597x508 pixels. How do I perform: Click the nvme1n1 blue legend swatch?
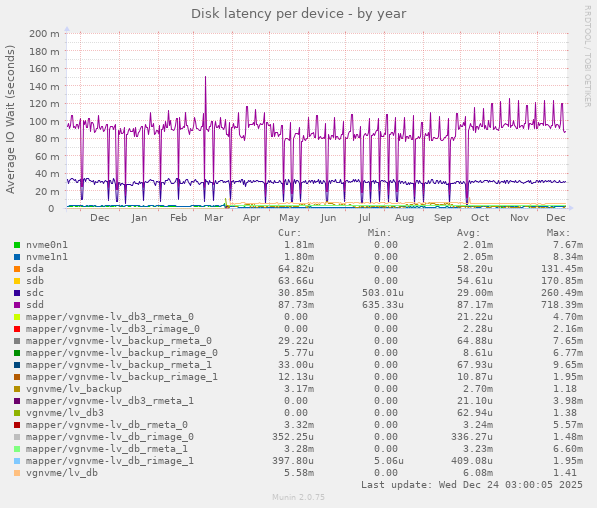coord(17,257)
